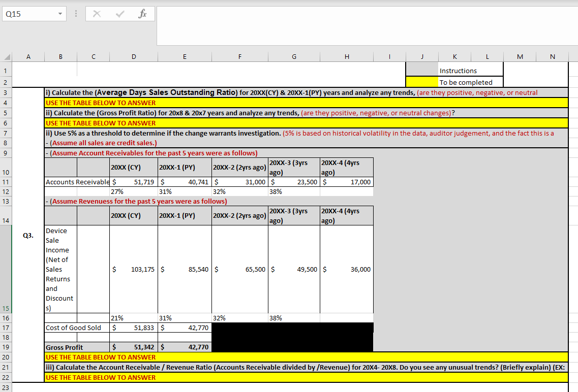Click the Q3. label cell
The width and height of the screenshot is (578, 392).
click(x=28, y=235)
